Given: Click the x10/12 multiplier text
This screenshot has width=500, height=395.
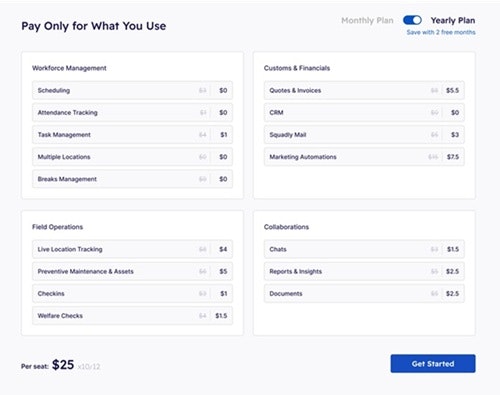Looking at the screenshot, I should [89, 367].
